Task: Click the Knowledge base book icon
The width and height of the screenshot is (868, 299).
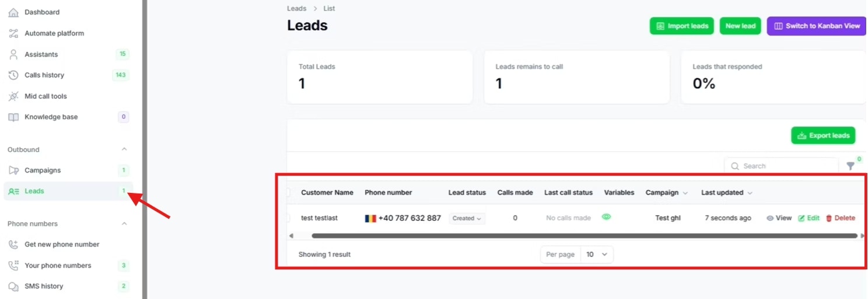Action: click(x=13, y=117)
